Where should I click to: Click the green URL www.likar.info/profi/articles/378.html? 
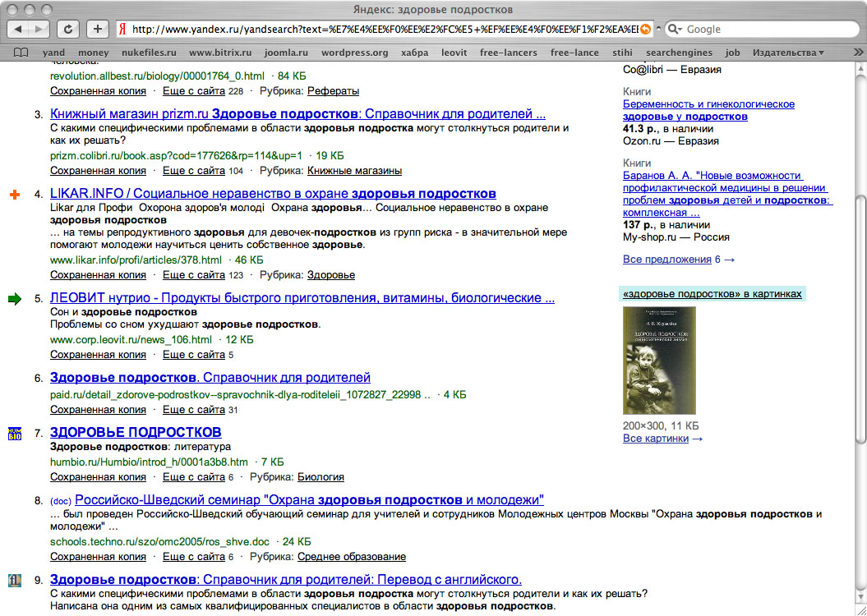(136, 260)
